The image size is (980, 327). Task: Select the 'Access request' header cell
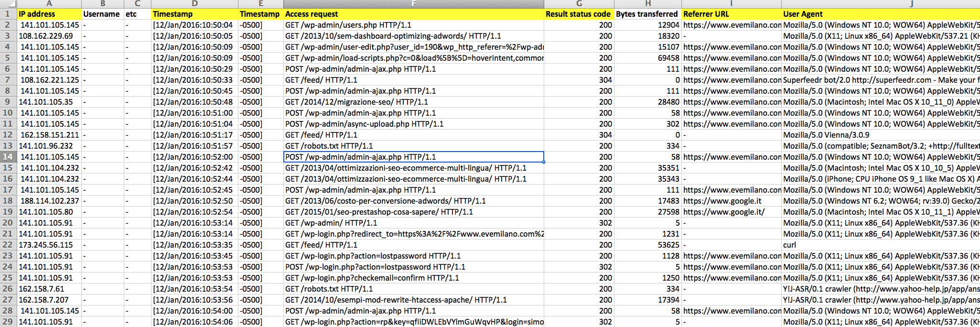(x=413, y=14)
